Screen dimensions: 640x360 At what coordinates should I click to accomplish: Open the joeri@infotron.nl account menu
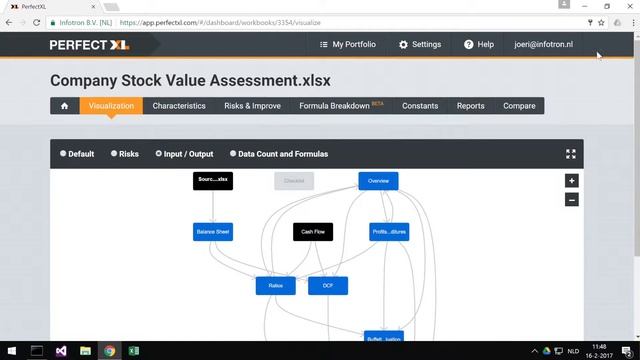click(543, 44)
